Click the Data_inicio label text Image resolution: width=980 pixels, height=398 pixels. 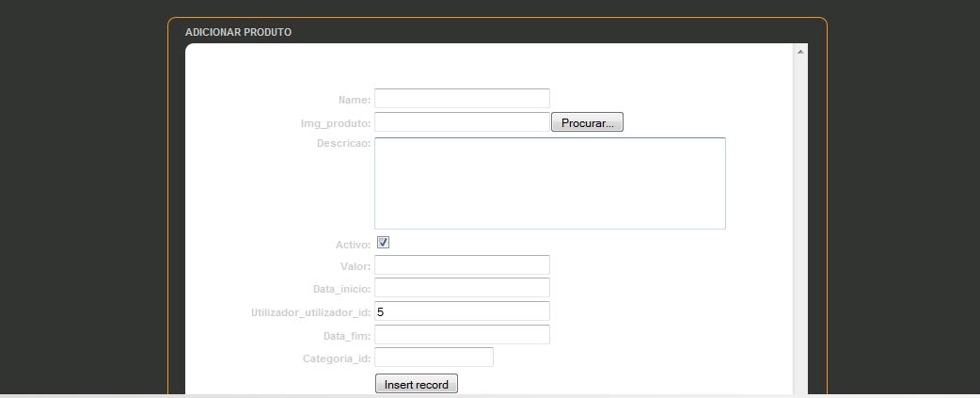(341, 290)
